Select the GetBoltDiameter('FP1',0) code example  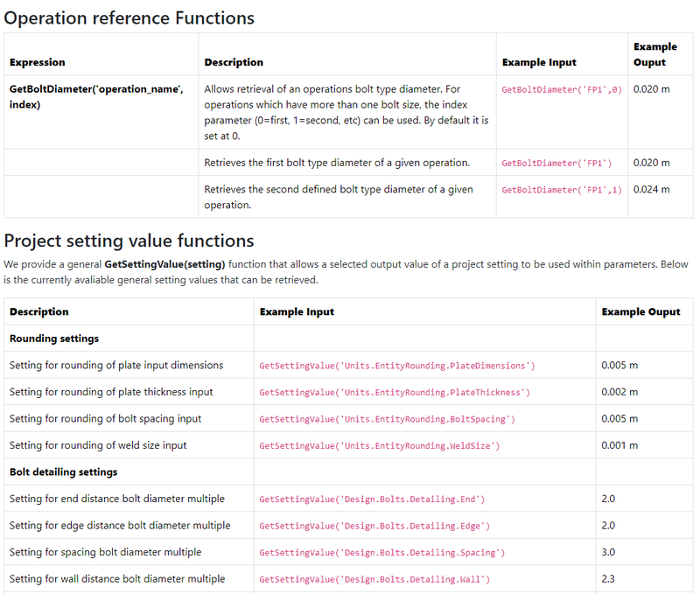click(562, 89)
